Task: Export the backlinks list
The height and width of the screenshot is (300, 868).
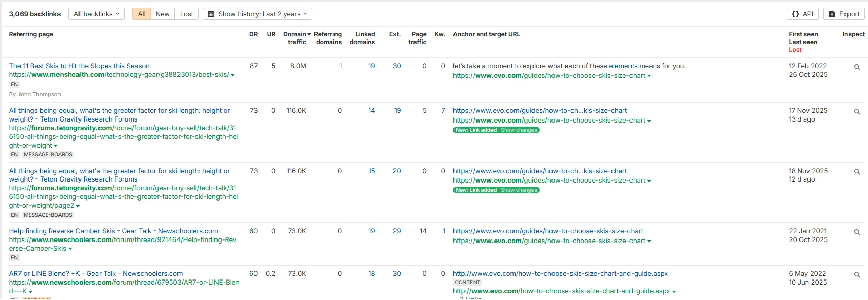Action: tap(844, 14)
